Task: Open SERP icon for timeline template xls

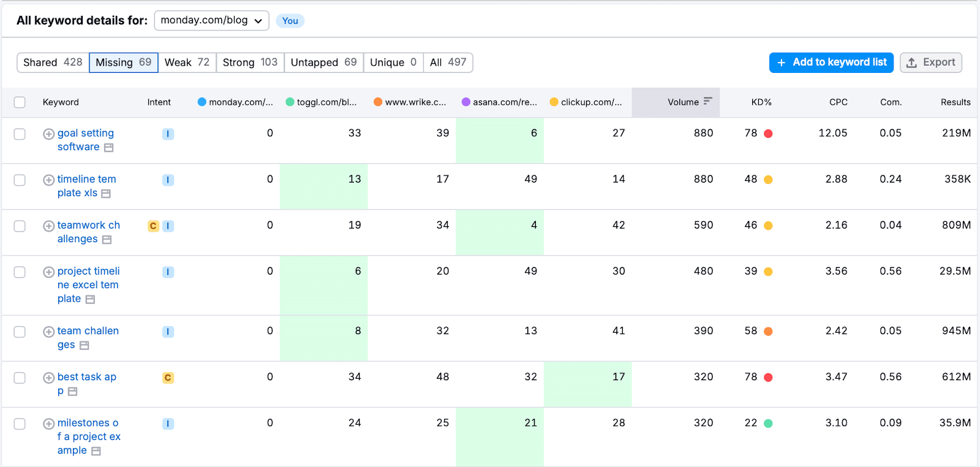Action: point(106,194)
